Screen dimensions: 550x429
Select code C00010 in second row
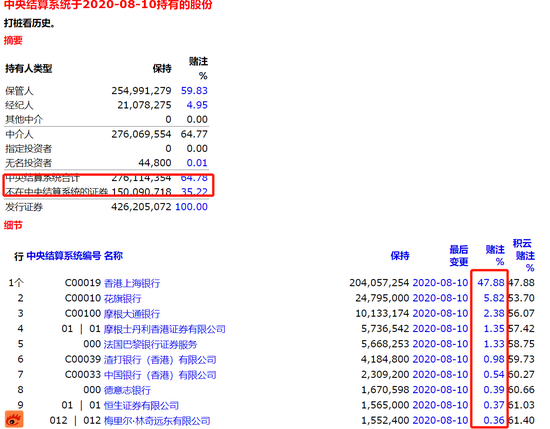83,298
